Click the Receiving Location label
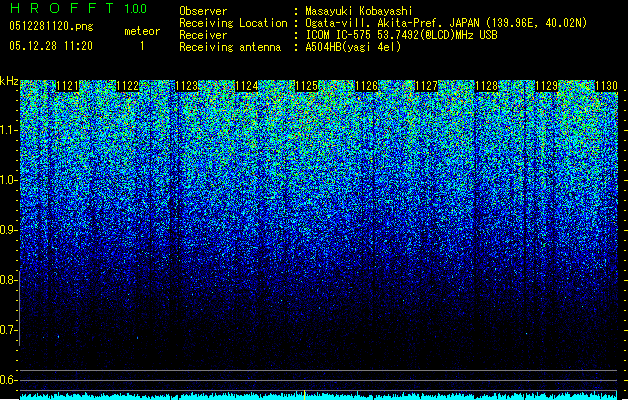The image size is (629, 400). point(233,23)
